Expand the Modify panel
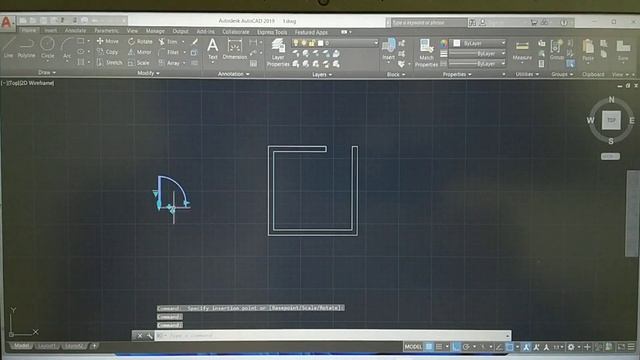The image size is (640, 360). click(x=148, y=73)
